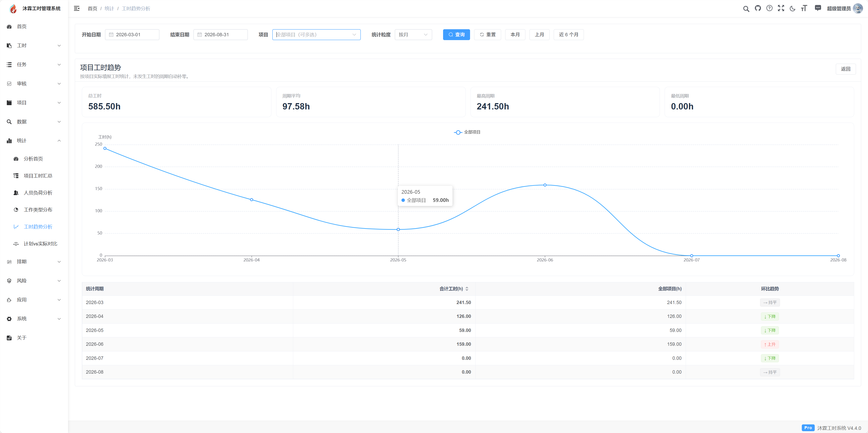Toggle the 全部项目 chart legend series
868x433 pixels.
(467, 132)
